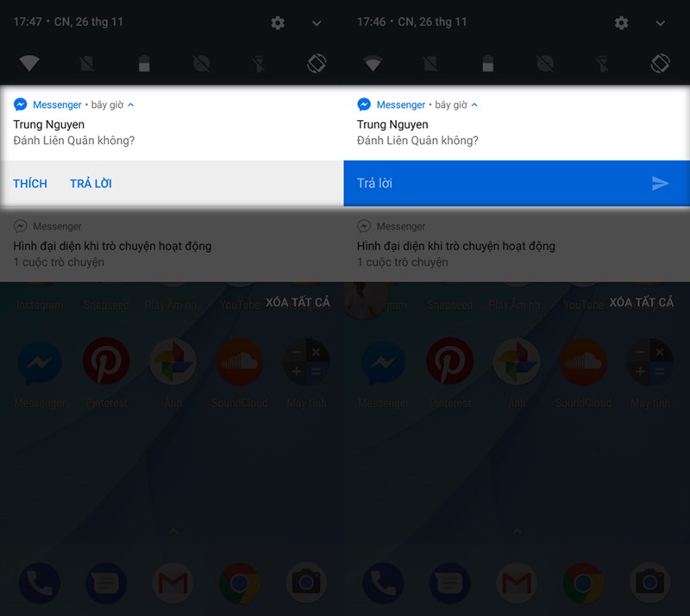This screenshot has width=690, height=616.
Task: Expand quick settings panel on right screen
Action: [x=660, y=23]
